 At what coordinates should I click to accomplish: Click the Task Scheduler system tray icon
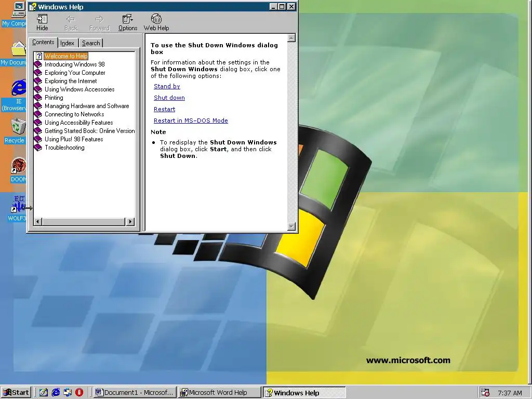486,393
